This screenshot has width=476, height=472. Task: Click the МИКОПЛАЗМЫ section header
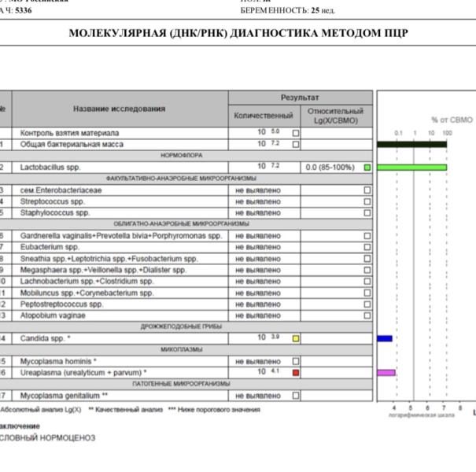pyautogui.click(x=182, y=350)
